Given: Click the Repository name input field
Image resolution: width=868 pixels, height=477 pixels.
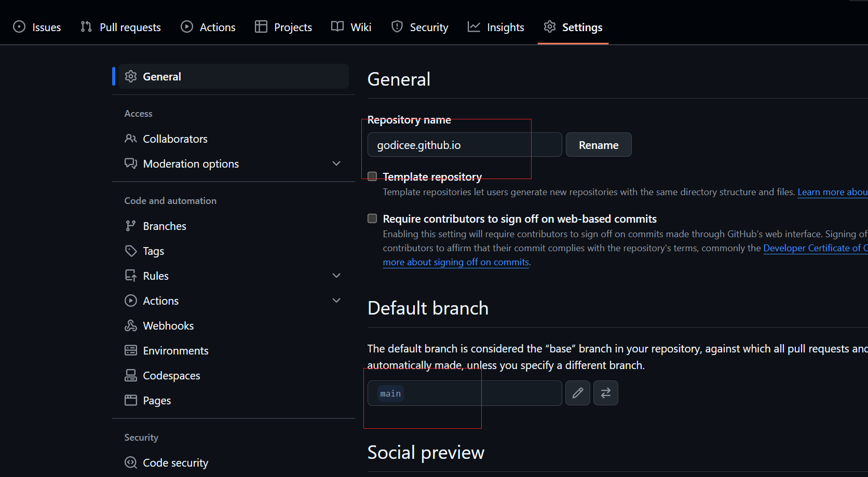Looking at the screenshot, I should click(x=465, y=145).
